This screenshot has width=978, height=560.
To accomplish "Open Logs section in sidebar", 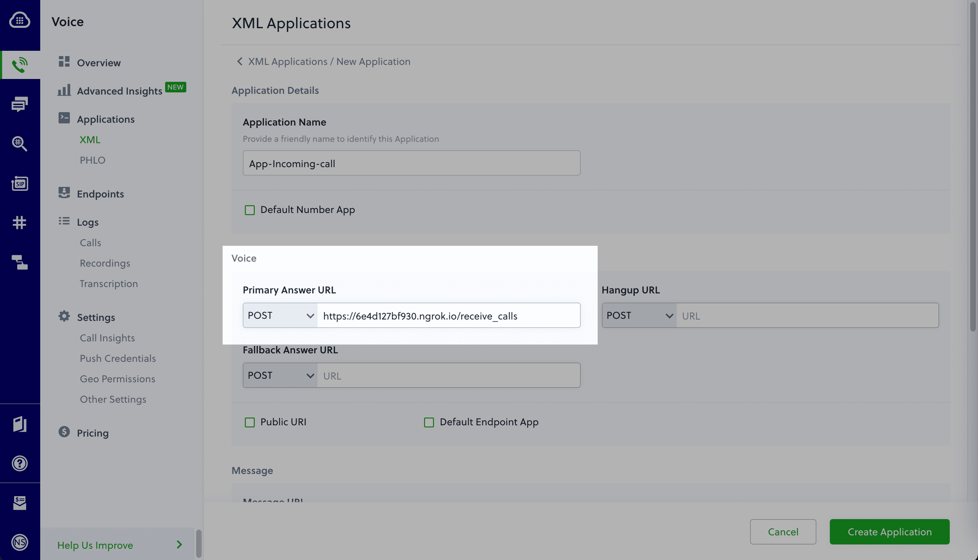I will (87, 221).
